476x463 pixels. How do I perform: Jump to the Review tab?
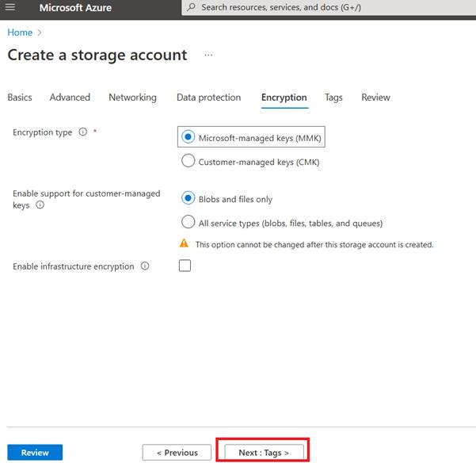pos(376,98)
